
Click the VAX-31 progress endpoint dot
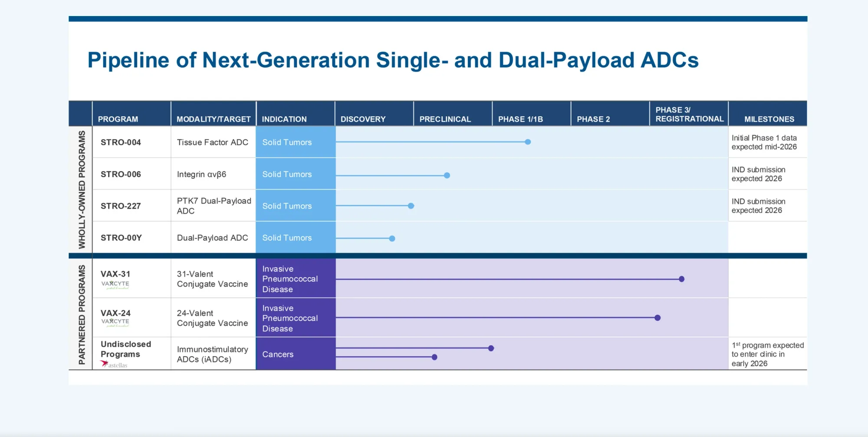(x=681, y=279)
